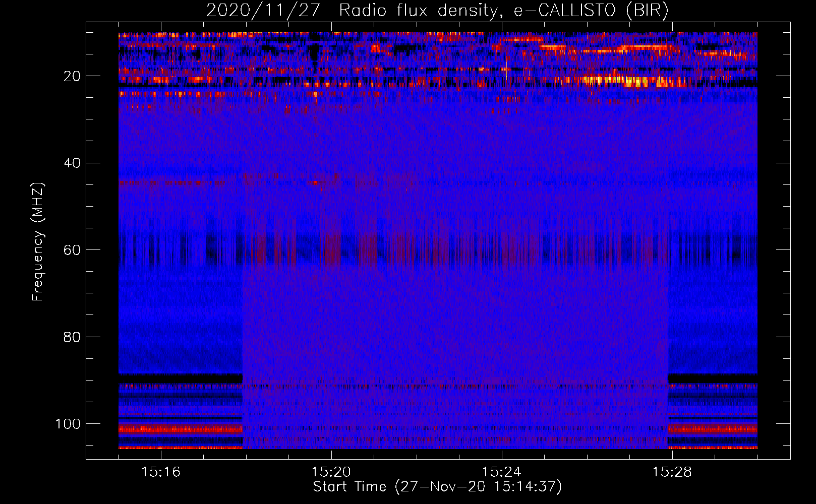Click the 100 MHz frequency tick label
The image size is (816, 504).
pos(68,424)
